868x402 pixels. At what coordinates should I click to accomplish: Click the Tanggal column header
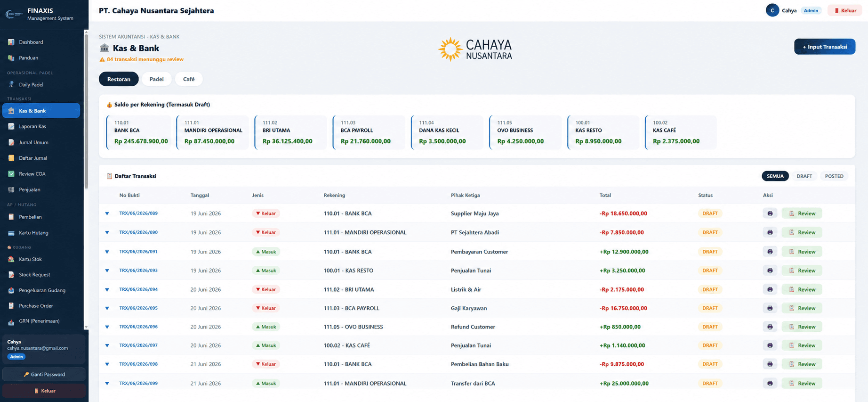click(200, 195)
